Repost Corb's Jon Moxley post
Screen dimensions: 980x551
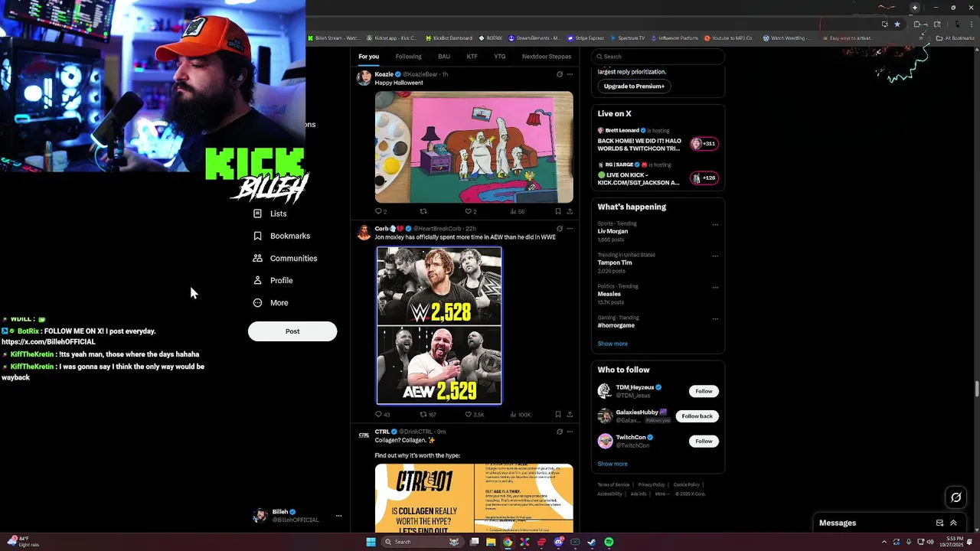(427, 415)
